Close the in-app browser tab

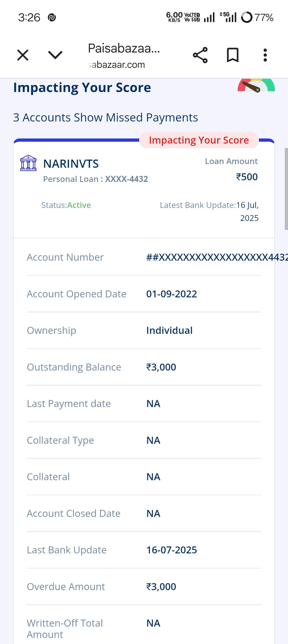click(x=23, y=55)
